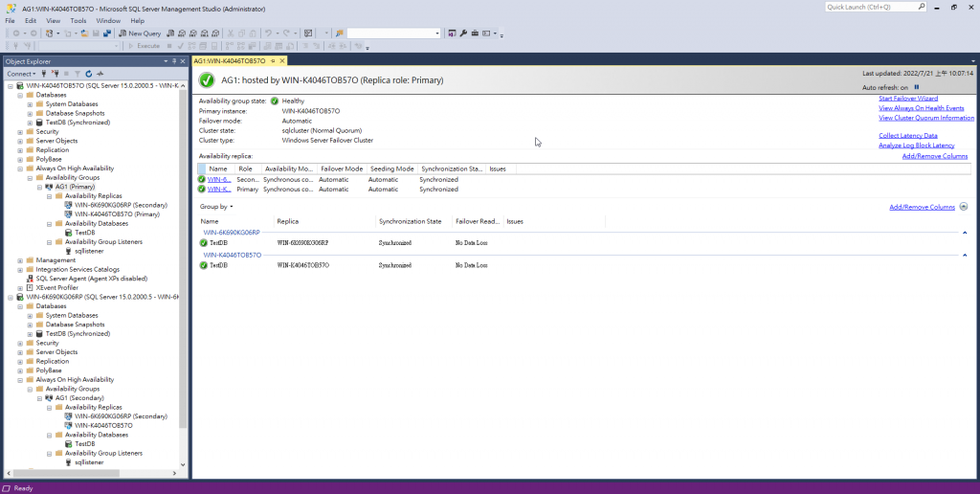Click the Save All toolbar icon

pos(107,34)
